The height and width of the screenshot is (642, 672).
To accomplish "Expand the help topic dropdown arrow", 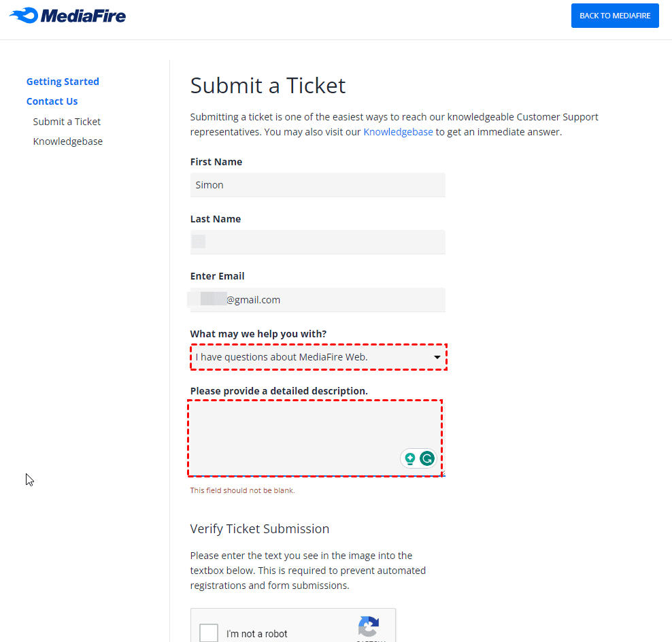I will pos(437,357).
